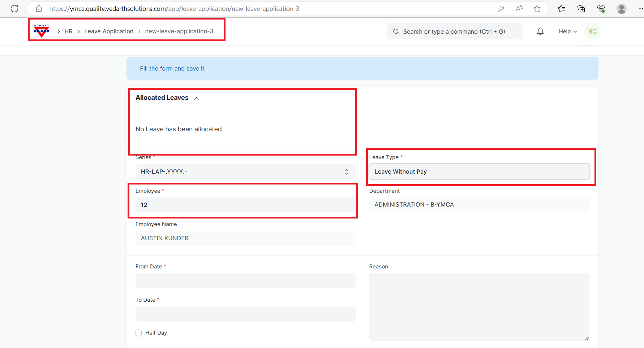
Task: Click the Employee field
Action: pos(245,205)
